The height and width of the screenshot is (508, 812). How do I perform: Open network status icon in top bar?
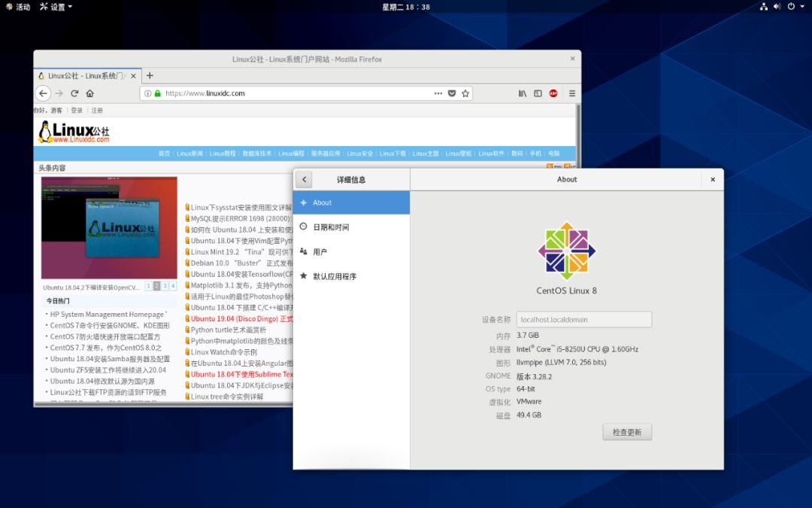click(x=763, y=7)
